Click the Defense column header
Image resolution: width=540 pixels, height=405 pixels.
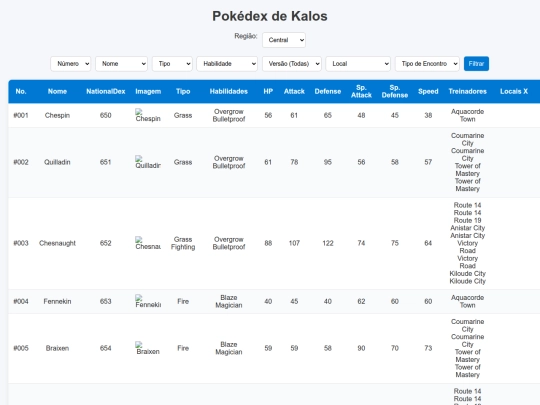[328, 91]
